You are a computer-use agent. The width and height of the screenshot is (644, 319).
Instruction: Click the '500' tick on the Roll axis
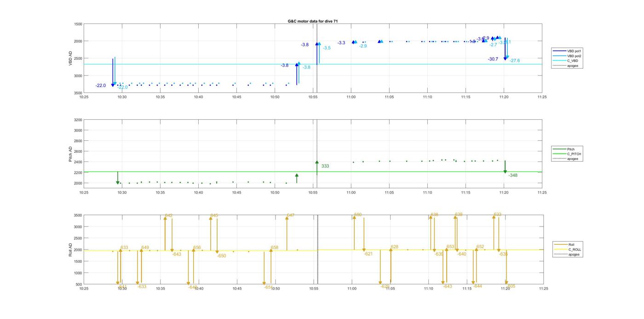click(x=80, y=284)
